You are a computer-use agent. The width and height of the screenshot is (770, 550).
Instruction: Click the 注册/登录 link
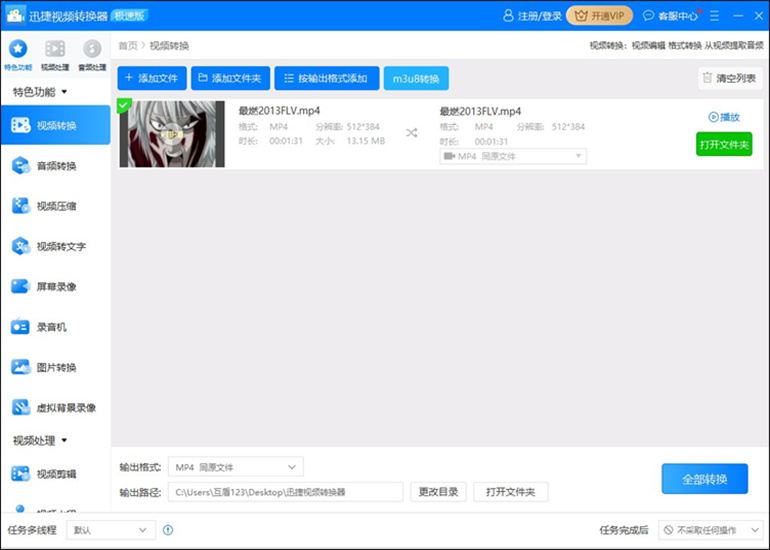pyautogui.click(x=532, y=16)
